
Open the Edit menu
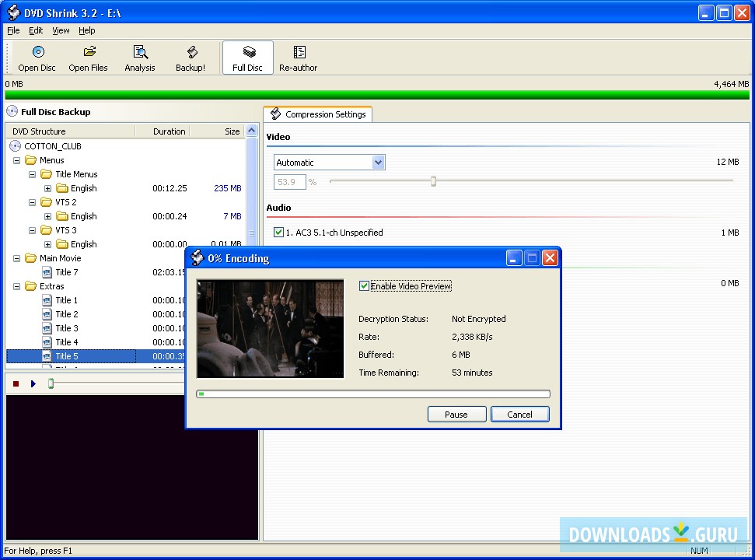(x=35, y=30)
